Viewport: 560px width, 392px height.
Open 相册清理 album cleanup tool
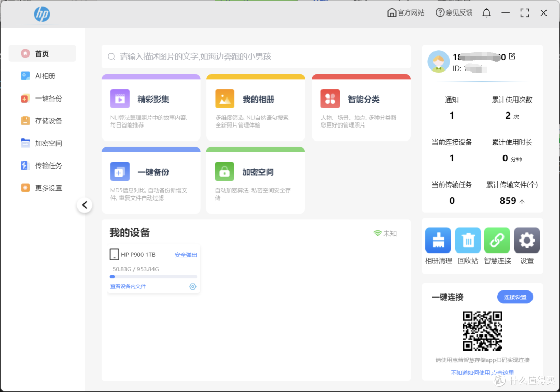(438, 246)
